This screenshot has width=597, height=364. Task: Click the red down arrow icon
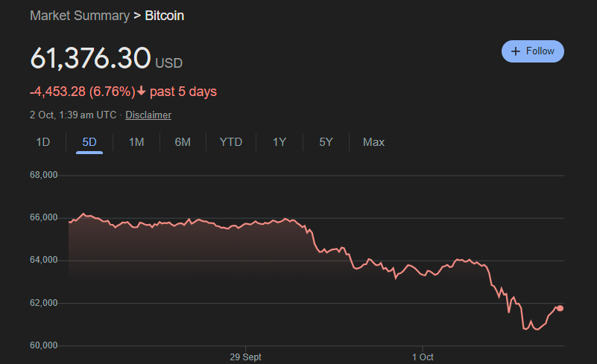pos(142,92)
